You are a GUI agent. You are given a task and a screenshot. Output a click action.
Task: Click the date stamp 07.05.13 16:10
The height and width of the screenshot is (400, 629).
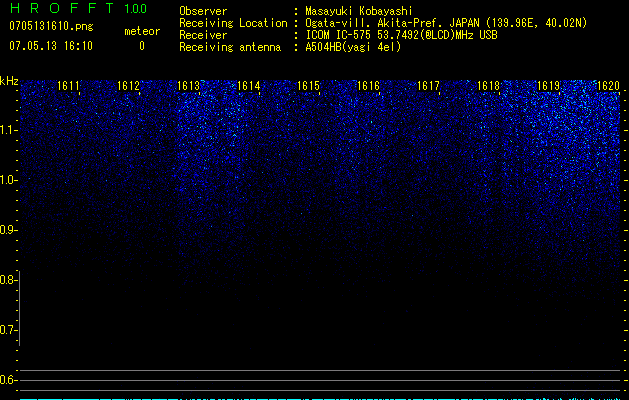pyautogui.click(x=51, y=46)
